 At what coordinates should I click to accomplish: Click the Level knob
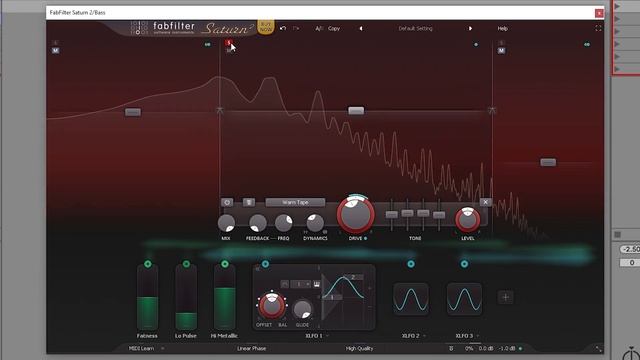click(467, 220)
